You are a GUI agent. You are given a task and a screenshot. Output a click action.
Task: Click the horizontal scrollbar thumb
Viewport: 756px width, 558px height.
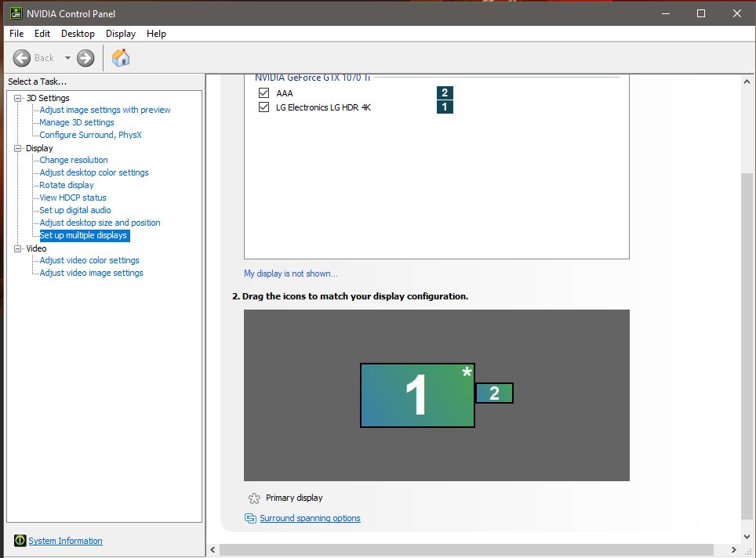pyautogui.click(x=467, y=550)
